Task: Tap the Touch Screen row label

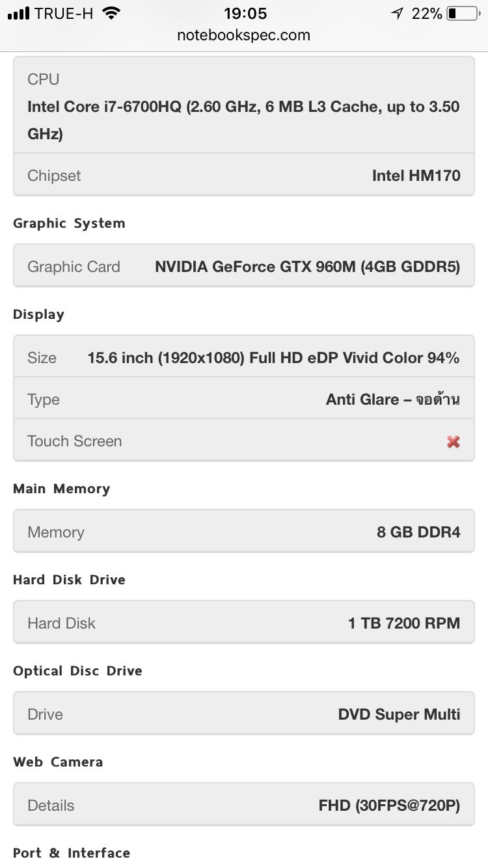Action: click(75, 441)
